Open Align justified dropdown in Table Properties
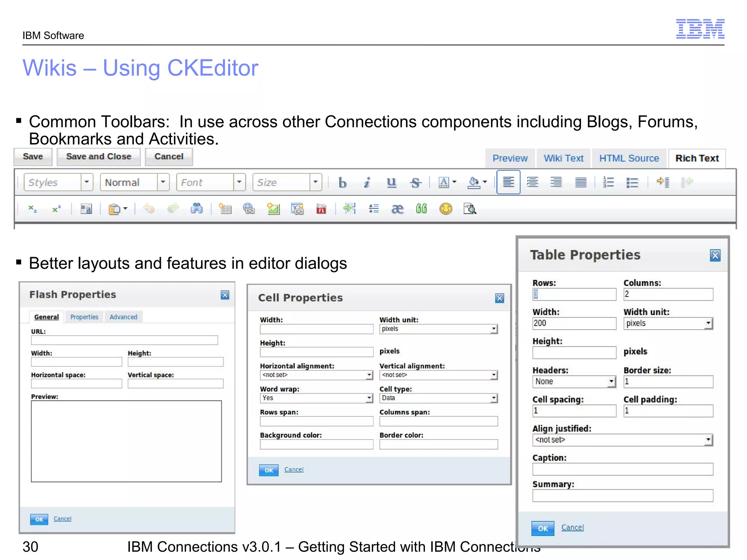Image resolution: width=747 pixels, height=560 pixels. pyautogui.click(x=623, y=440)
